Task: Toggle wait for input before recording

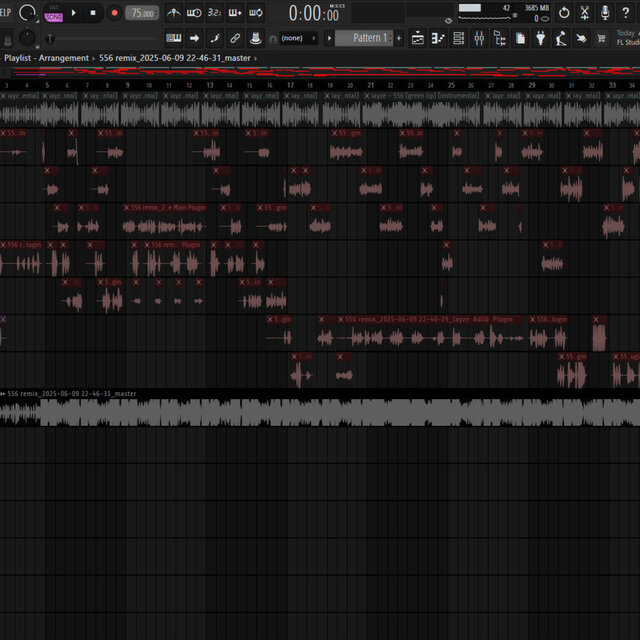Action: click(x=194, y=13)
